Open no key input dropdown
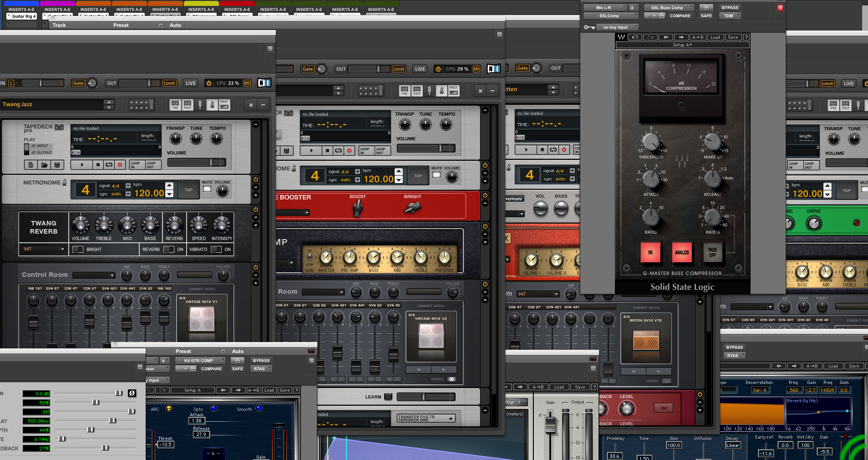The width and height of the screenshot is (868, 460). point(618,27)
